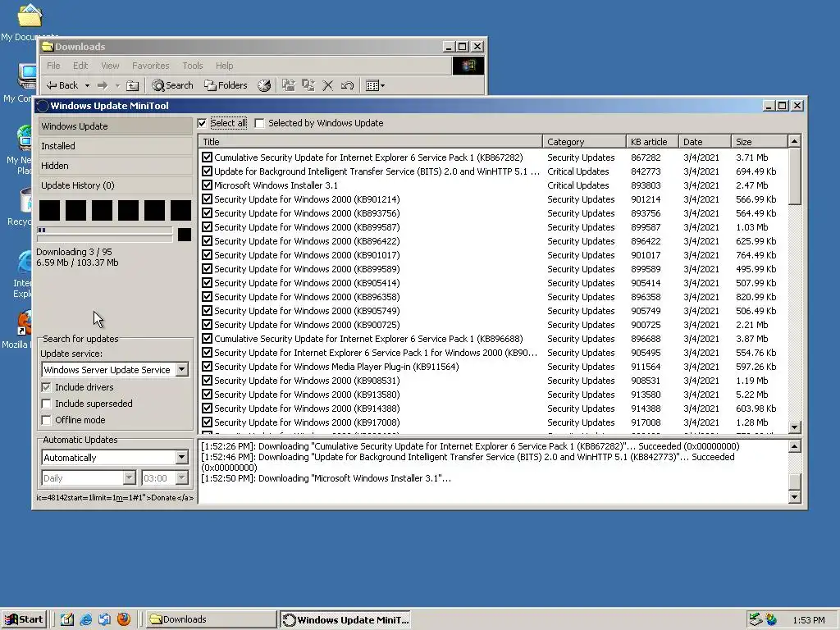840x630 pixels.
Task: Open the File menu in Downloads
Action: coord(53,66)
